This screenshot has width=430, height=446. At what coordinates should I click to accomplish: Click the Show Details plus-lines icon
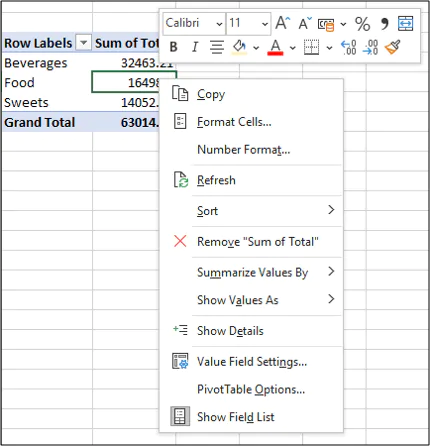click(180, 330)
